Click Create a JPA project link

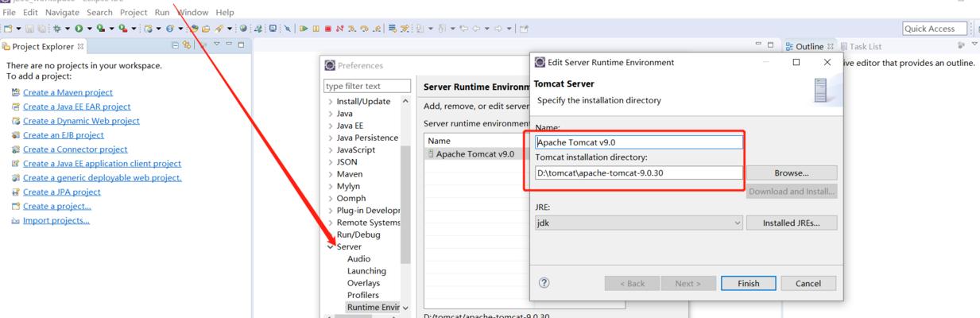61,192
